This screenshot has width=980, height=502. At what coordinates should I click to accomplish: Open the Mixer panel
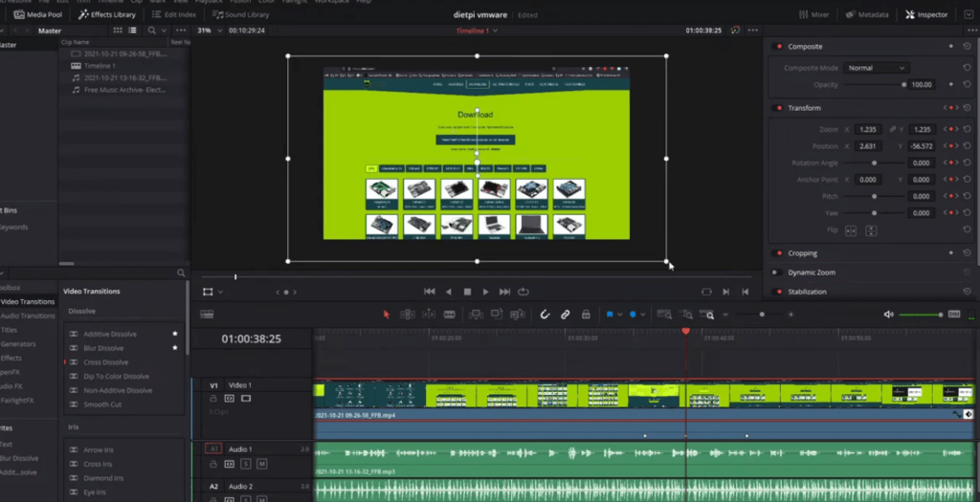click(x=813, y=14)
